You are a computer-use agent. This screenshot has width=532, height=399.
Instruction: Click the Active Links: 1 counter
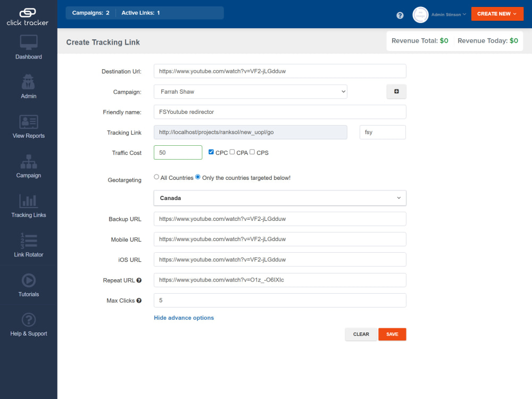coord(140,13)
